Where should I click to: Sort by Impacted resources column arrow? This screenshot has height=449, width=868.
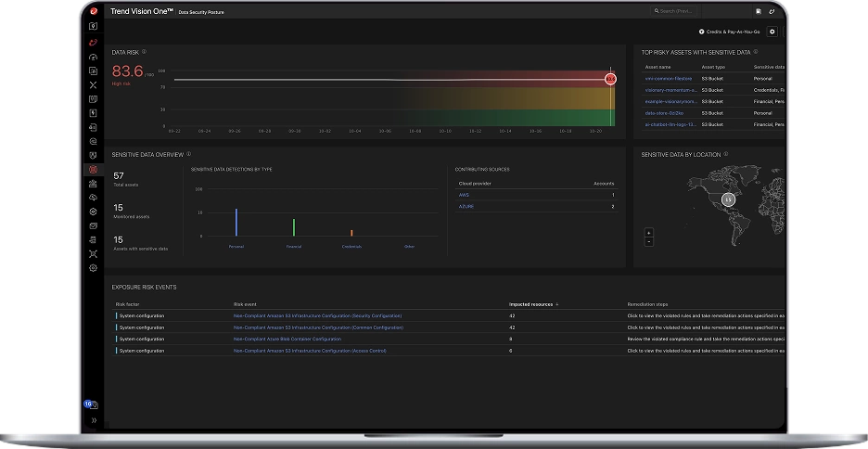click(x=557, y=303)
